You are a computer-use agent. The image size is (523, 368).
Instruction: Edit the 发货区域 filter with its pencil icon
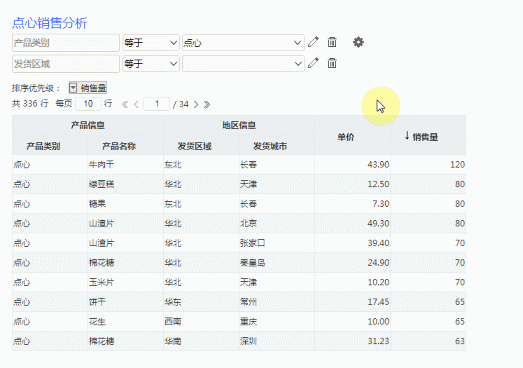point(313,63)
